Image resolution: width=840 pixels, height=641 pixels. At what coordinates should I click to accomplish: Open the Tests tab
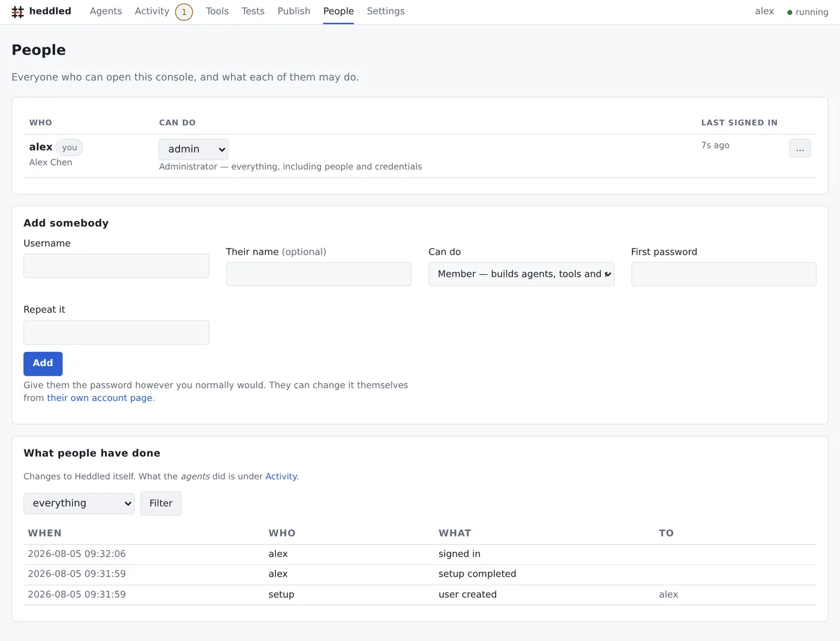(x=253, y=11)
